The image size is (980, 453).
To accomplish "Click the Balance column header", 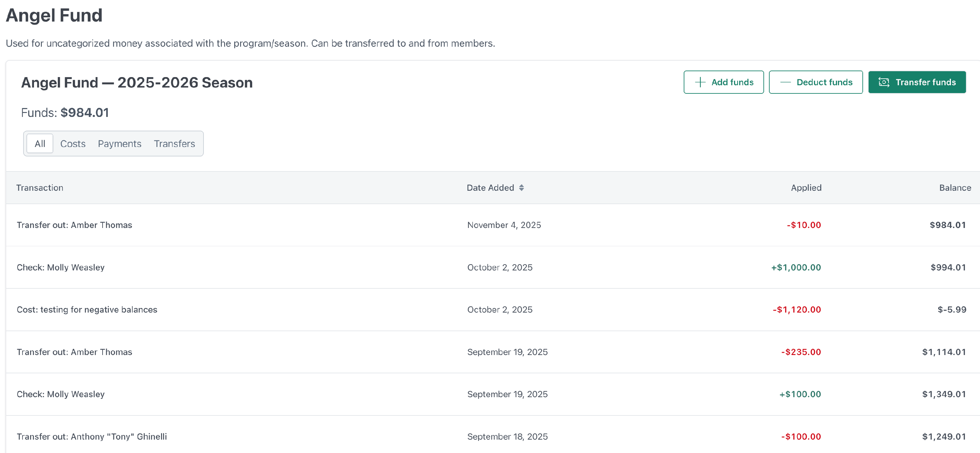I will point(955,187).
